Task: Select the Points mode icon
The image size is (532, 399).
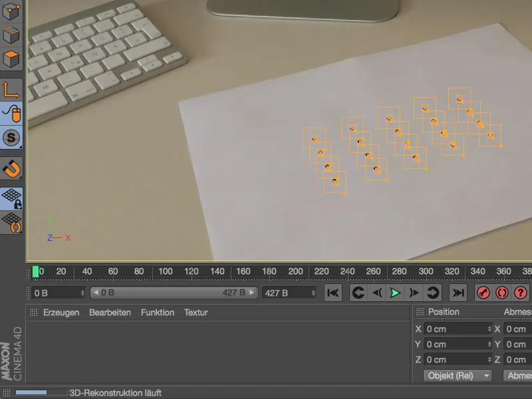Action: 11,11
